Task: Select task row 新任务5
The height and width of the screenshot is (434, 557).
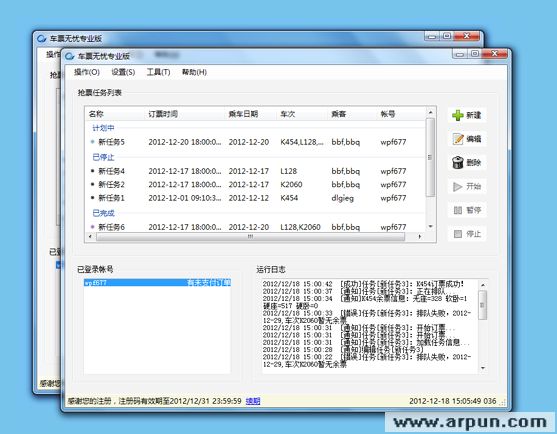Action: 255,142
